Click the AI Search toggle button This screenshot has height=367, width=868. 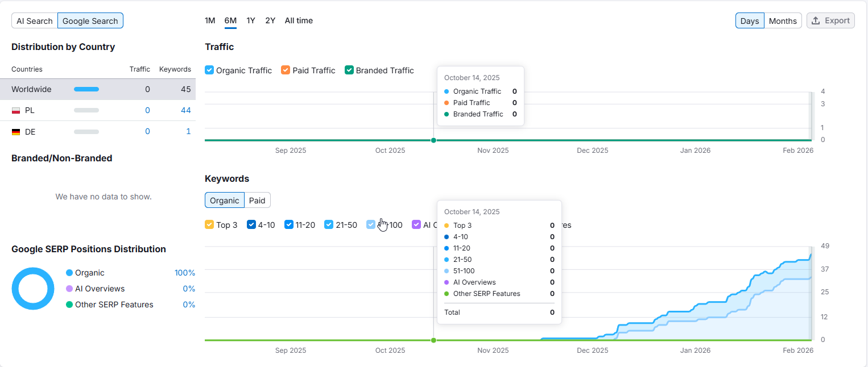click(x=34, y=20)
